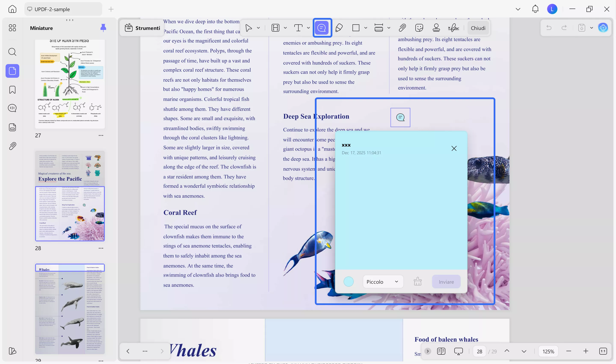This screenshot has height=364, width=616.
Task: Open the stamp tool
Action: (x=436, y=28)
